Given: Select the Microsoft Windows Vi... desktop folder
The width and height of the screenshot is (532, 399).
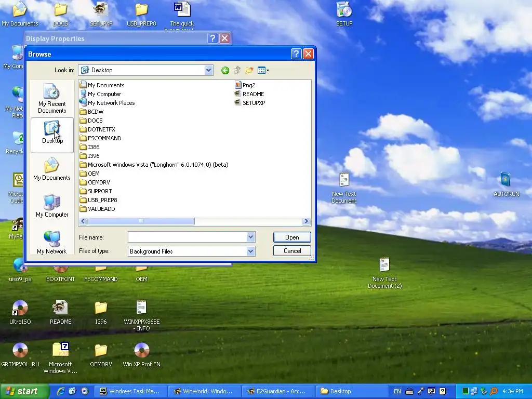Looking at the screenshot, I should [x=60, y=358].
